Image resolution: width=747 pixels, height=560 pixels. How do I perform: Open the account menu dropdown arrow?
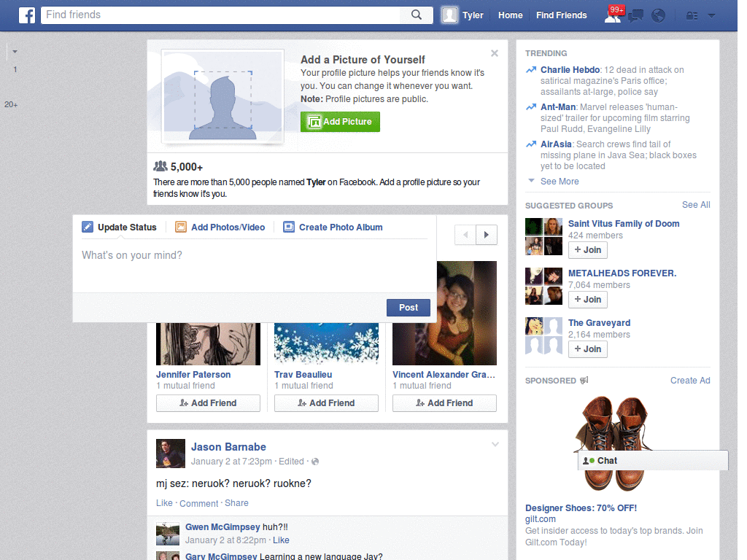pyautogui.click(x=712, y=16)
